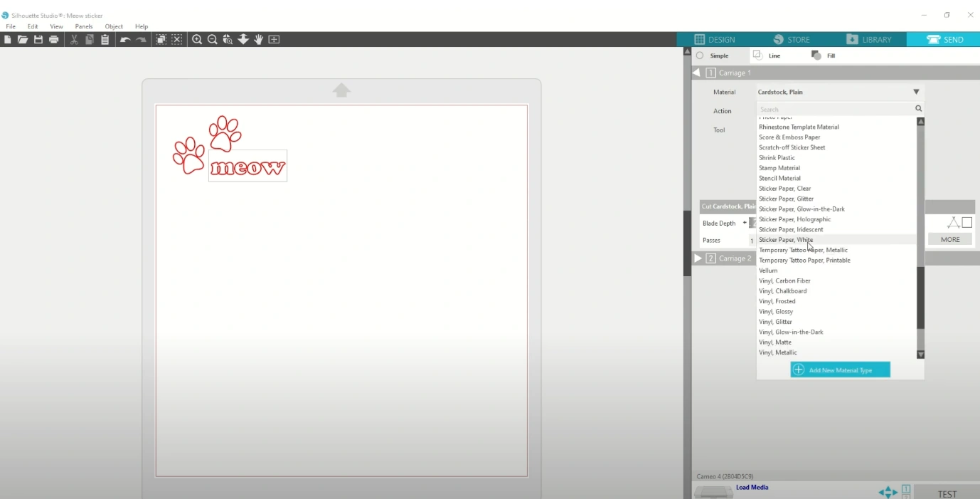980x499 pixels.
Task: Click the Open file folder icon
Action: pos(23,40)
